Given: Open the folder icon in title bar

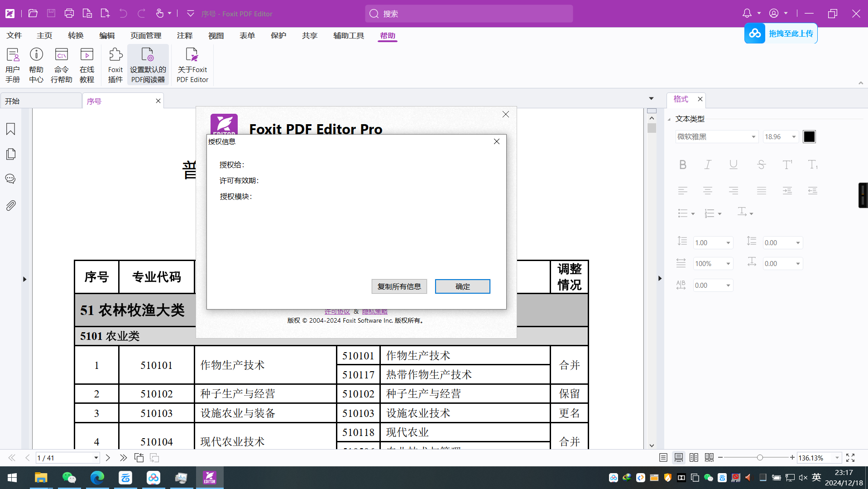Looking at the screenshot, I should coord(33,14).
